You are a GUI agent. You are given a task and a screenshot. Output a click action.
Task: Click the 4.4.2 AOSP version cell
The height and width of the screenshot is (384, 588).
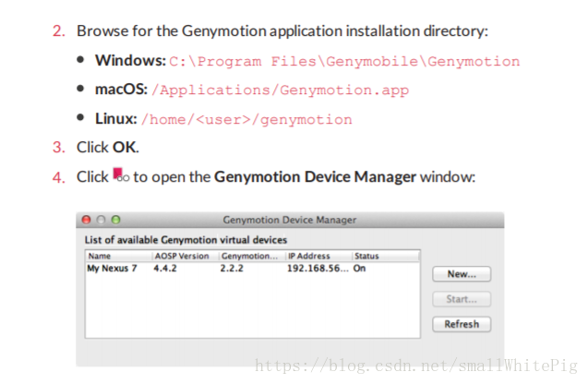(165, 269)
